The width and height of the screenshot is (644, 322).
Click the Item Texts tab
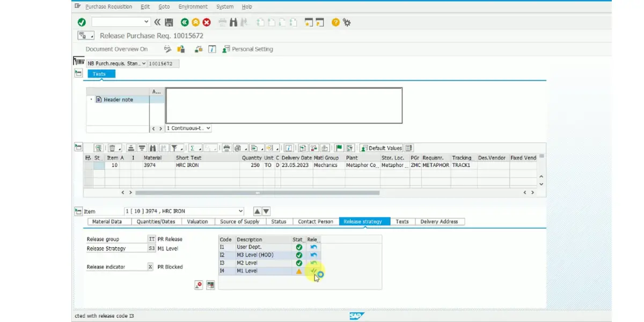tap(402, 222)
